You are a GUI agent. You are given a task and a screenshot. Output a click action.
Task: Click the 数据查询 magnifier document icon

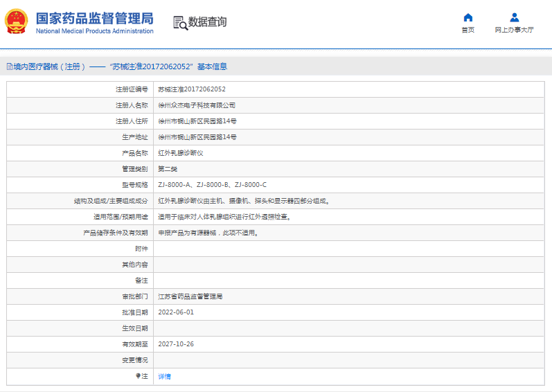tap(180, 22)
